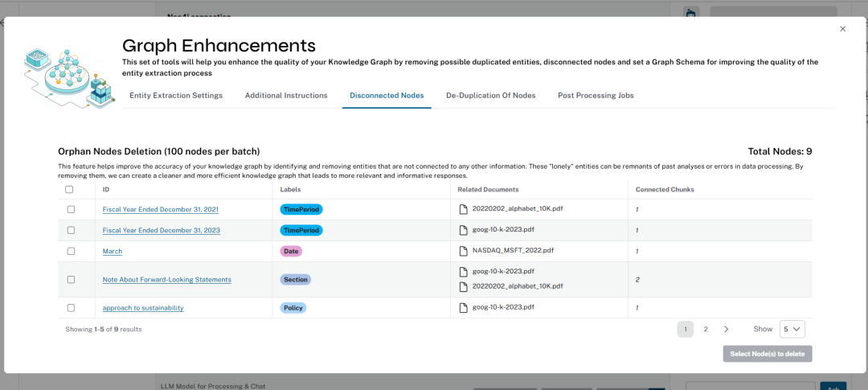Click the Policy label badge

coord(293,308)
